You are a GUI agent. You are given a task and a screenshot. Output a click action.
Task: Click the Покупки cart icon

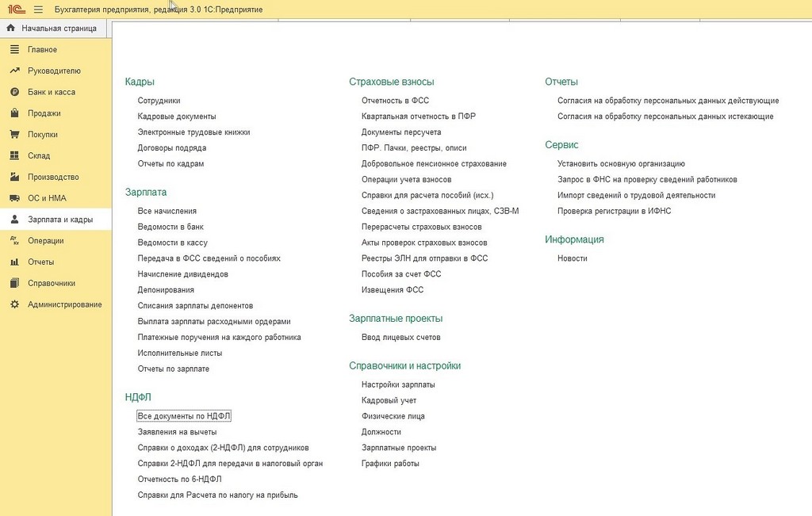(x=14, y=134)
